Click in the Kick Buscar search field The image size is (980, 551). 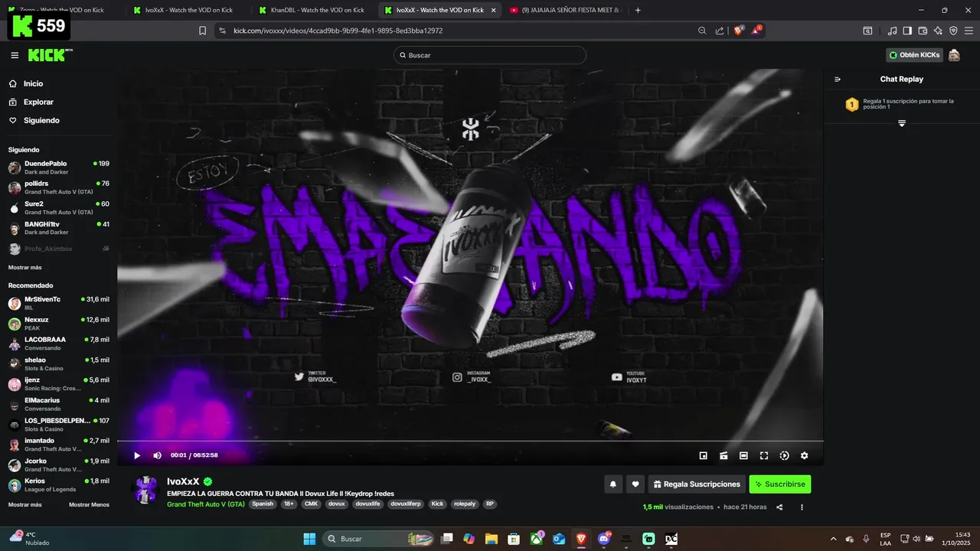(490, 55)
